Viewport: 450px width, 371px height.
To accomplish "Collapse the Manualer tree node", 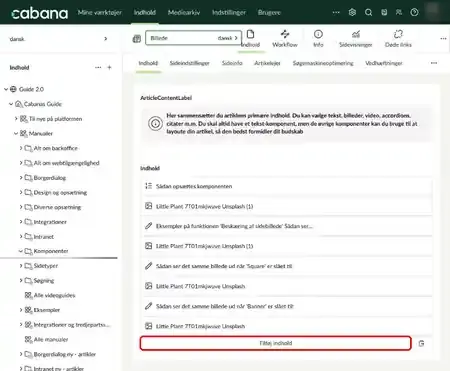I will [16, 133].
